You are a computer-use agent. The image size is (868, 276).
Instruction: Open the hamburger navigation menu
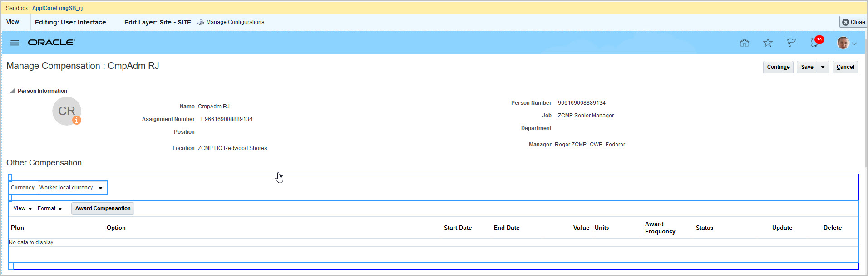point(15,43)
